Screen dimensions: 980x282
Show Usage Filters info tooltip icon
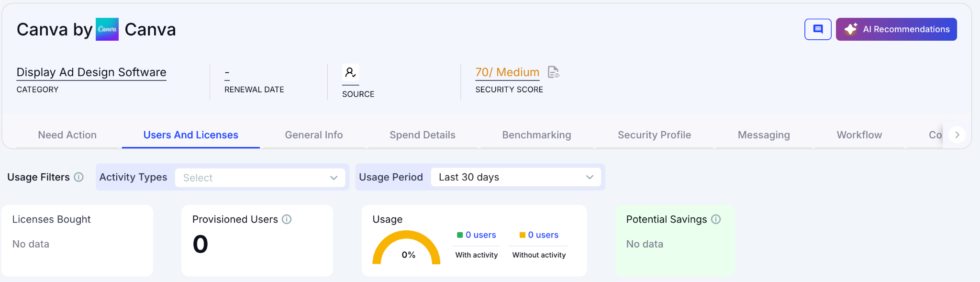79,177
